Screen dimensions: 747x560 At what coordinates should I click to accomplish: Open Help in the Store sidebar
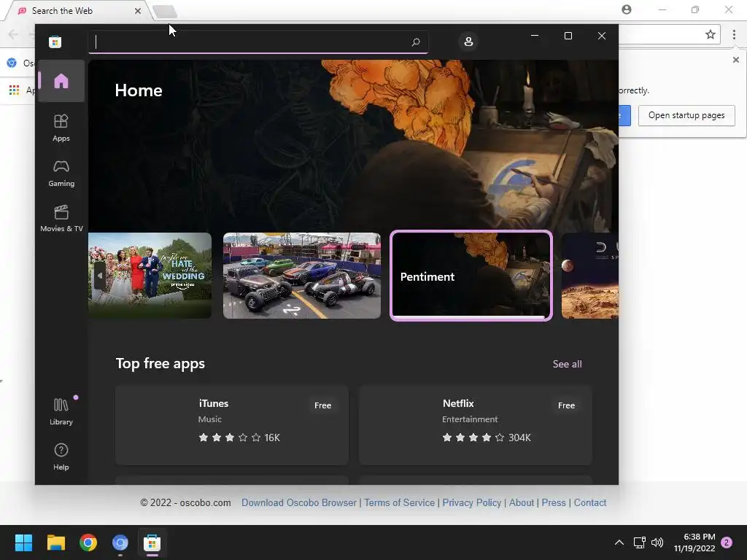[x=61, y=456]
